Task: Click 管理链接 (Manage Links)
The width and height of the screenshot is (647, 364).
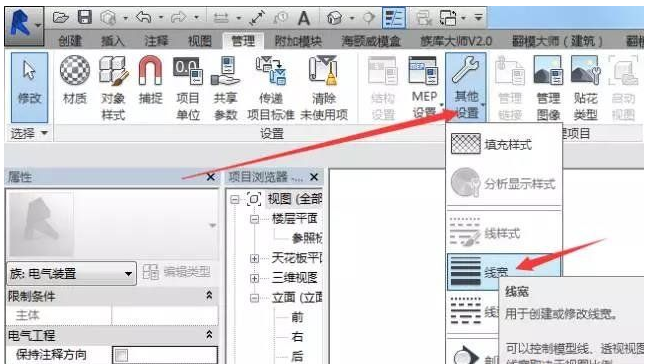Action: coord(510,88)
